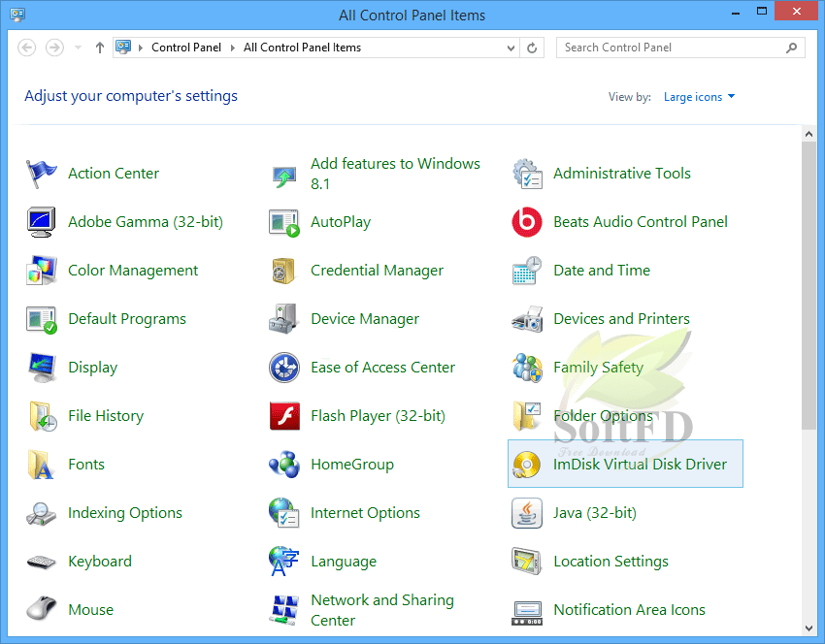Open the recent locations dropdown arrow
Viewport: 825px width, 644px height.
tap(78, 48)
